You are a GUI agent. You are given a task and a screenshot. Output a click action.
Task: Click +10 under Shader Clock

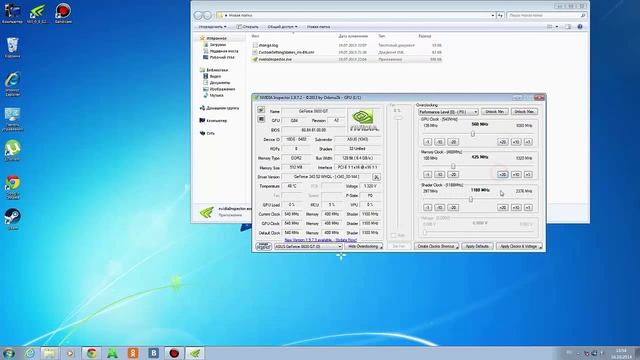(x=516, y=207)
